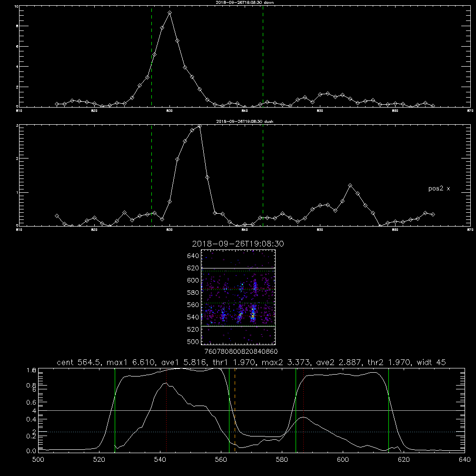Click the 'pos2 x' label
This screenshot has height=476, width=476.
pos(439,188)
